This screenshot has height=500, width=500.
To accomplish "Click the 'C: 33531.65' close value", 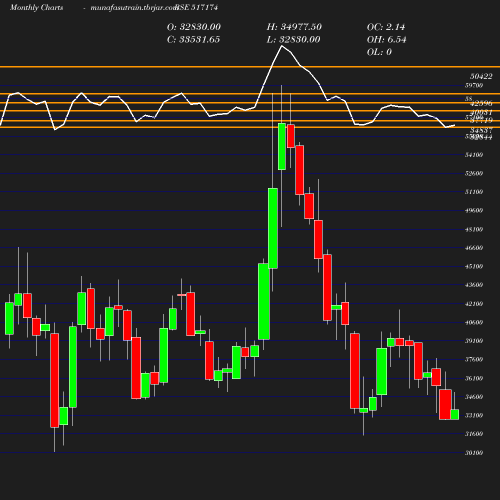I will tap(193, 40).
